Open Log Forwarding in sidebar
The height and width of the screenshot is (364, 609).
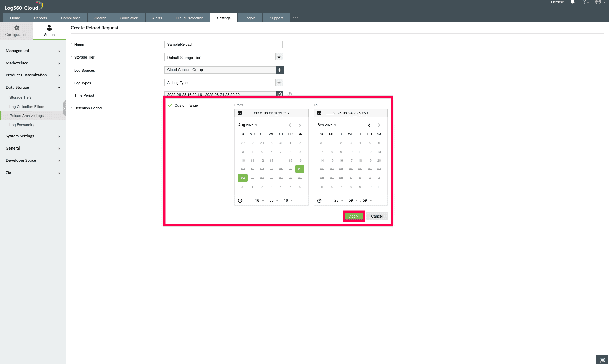click(x=22, y=125)
